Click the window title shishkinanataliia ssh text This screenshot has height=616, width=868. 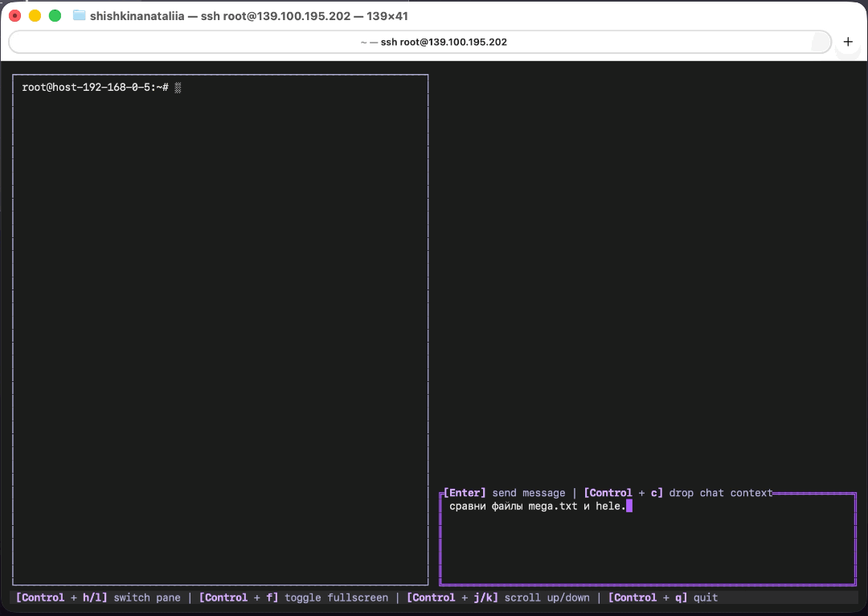248,16
